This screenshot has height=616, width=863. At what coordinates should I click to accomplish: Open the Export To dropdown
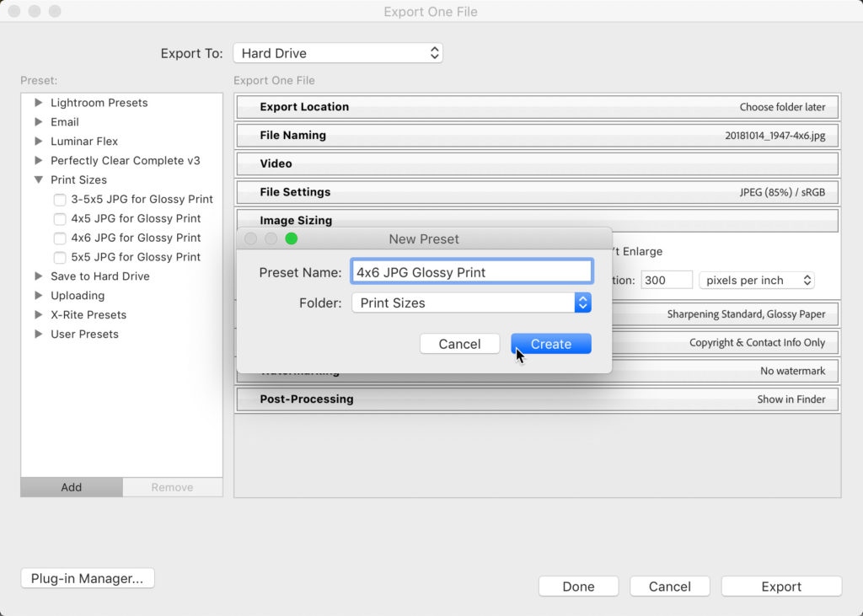pyautogui.click(x=337, y=53)
